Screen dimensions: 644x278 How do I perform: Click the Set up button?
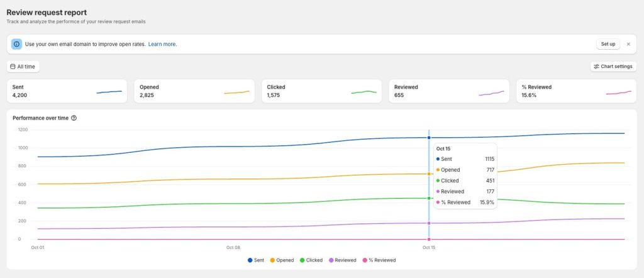tap(608, 44)
